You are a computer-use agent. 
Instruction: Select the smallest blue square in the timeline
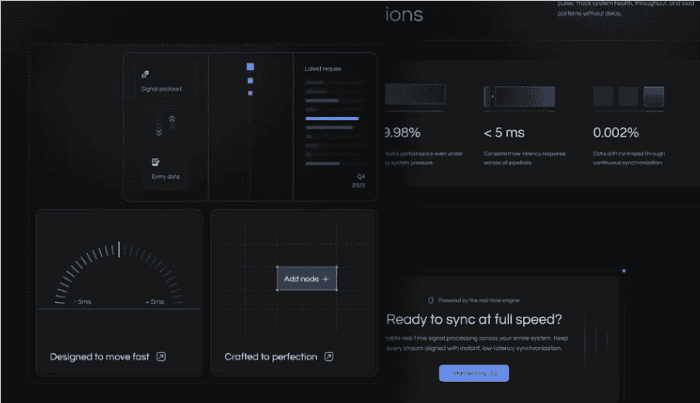(x=250, y=93)
